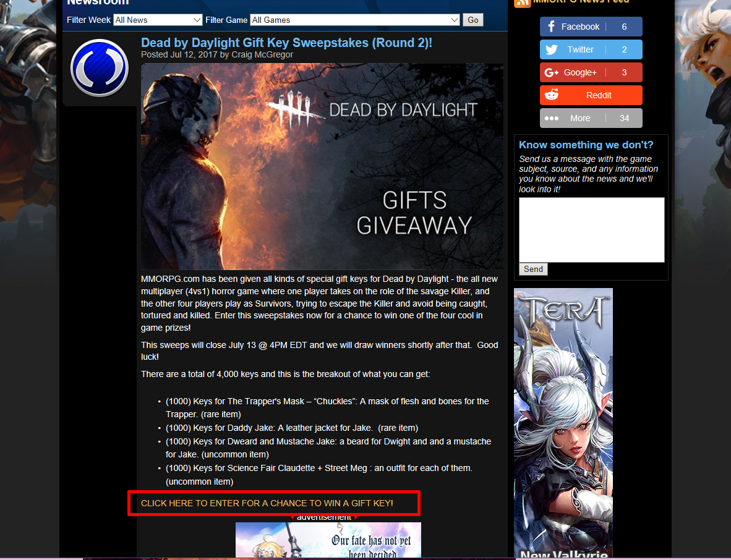Click the Go filter button
Viewport: 731px width, 560px height.
[x=472, y=20]
